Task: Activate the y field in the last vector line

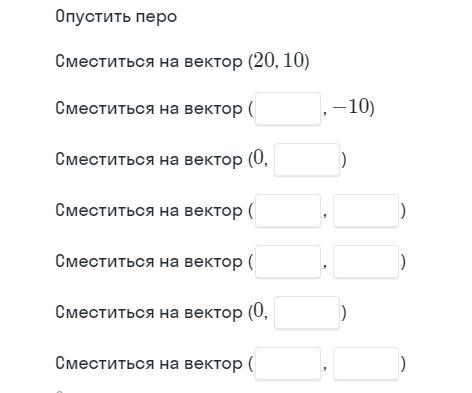Action: coord(366,364)
